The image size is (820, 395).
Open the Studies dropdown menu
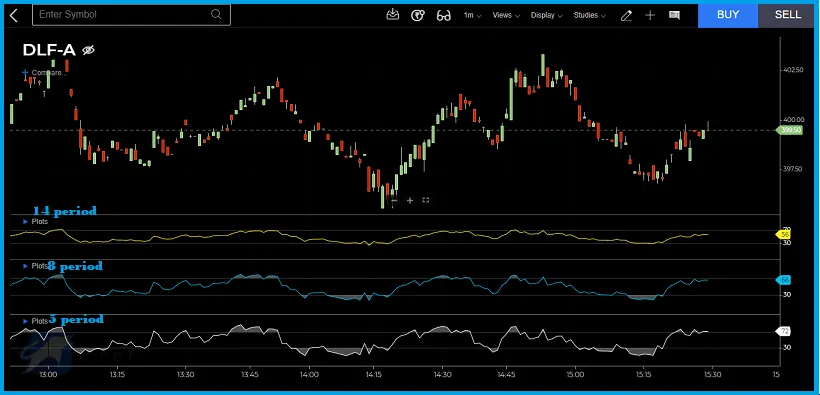(589, 15)
